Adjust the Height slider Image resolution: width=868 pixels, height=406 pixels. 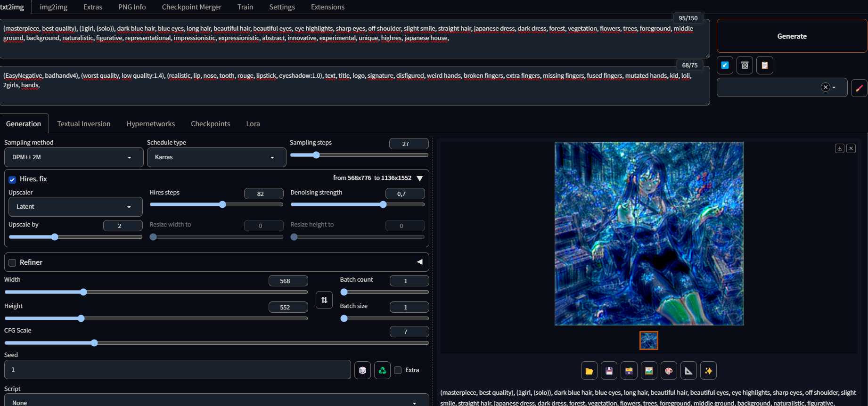(156, 318)
